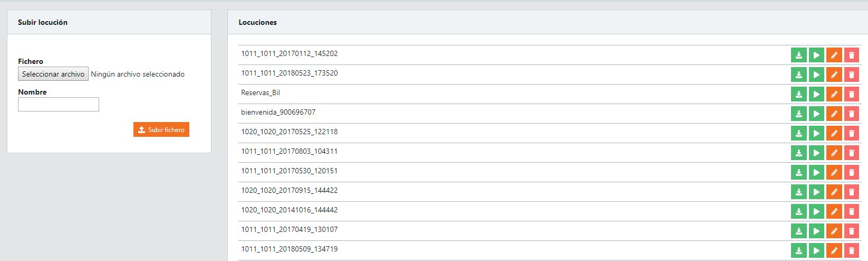868x261 pixels.
Task: Play the 1020_1020_20170525_122118 recording
Action: 816,133
